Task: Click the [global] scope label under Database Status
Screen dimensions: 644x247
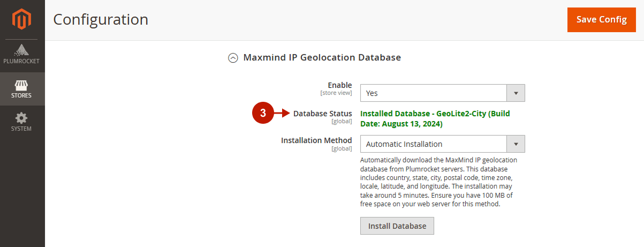Action: 342,121
